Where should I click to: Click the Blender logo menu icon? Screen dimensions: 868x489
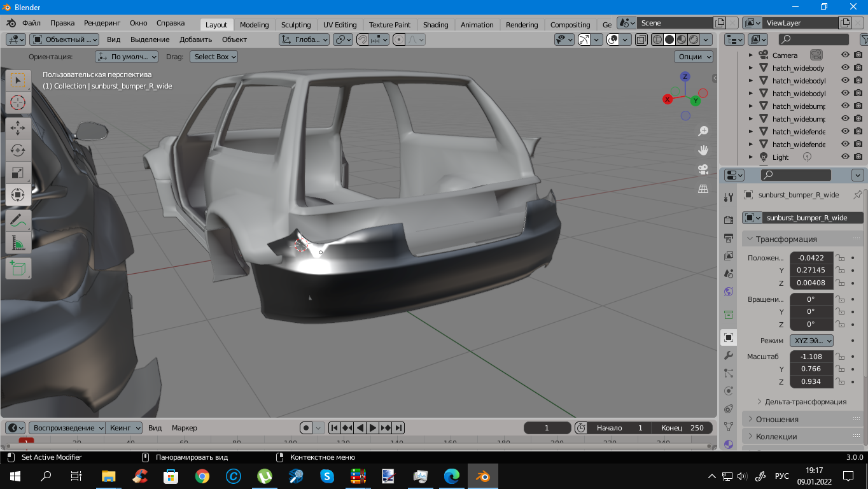click(x=11, y=23)
